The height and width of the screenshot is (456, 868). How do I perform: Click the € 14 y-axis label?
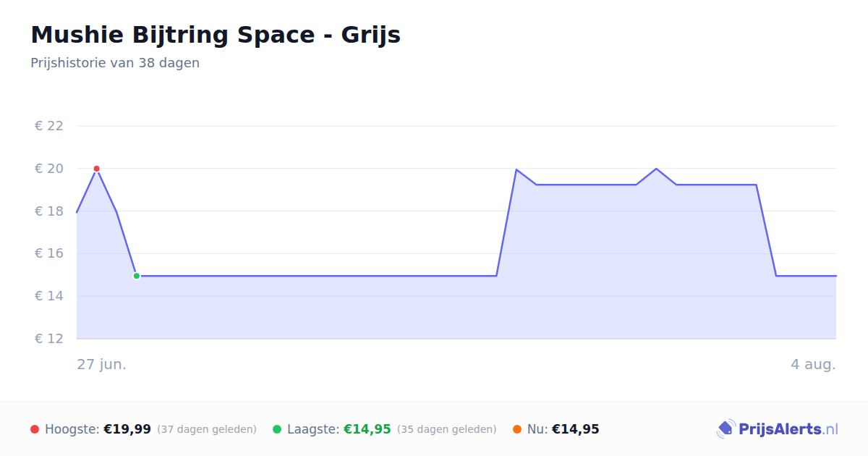tap(49, 296)
